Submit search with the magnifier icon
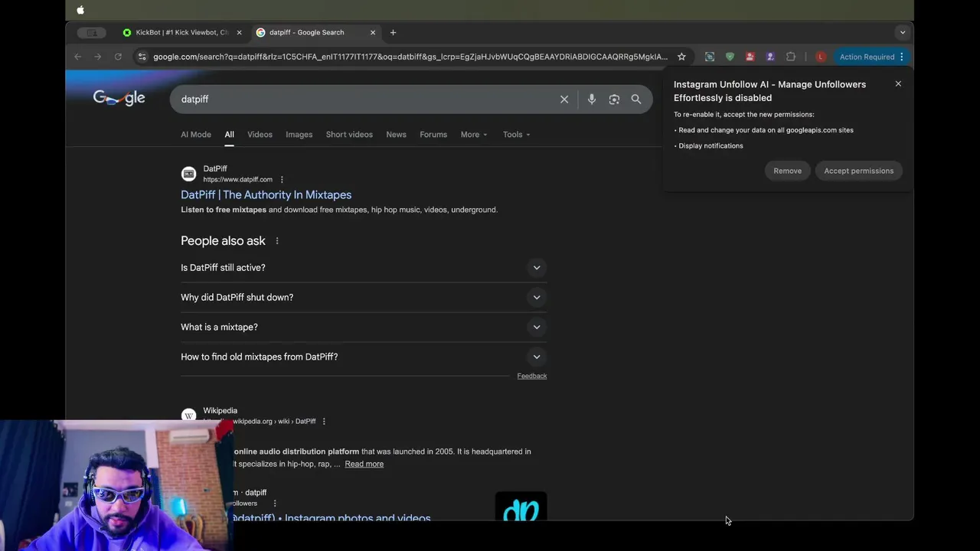980x551 pixels. 636,99
